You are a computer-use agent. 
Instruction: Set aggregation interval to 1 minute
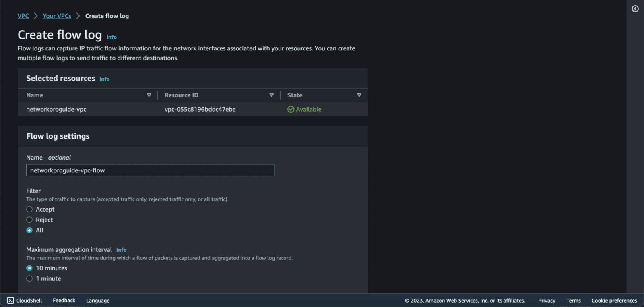pos(29,278)
